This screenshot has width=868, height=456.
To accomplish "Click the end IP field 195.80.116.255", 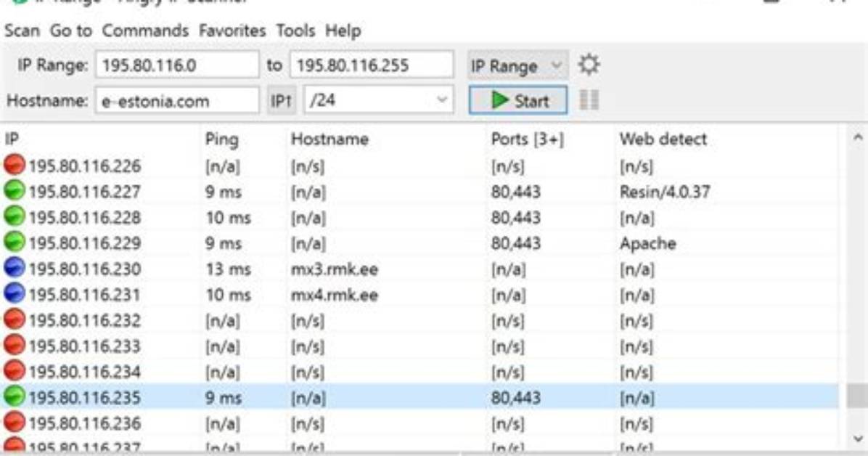I will tap(372, 65).
